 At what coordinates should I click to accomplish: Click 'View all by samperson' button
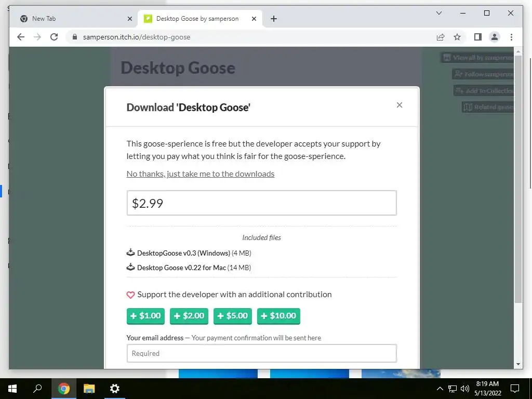point(477,58)
